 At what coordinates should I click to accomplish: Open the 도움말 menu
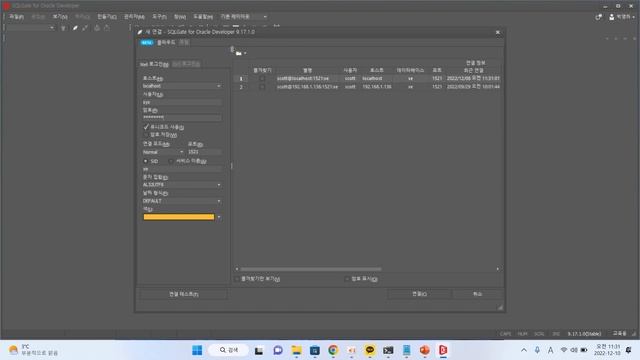coord(203,17)
